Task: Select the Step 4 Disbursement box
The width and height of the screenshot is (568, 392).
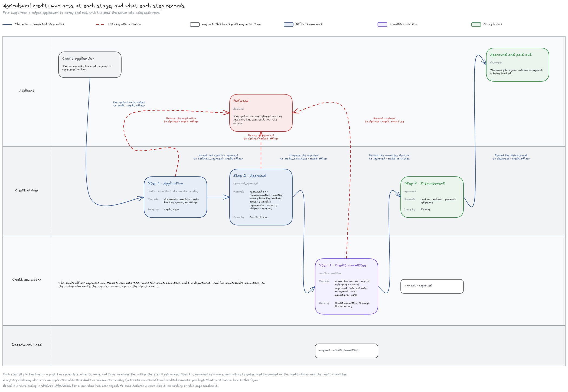Action: click(432, 197)
